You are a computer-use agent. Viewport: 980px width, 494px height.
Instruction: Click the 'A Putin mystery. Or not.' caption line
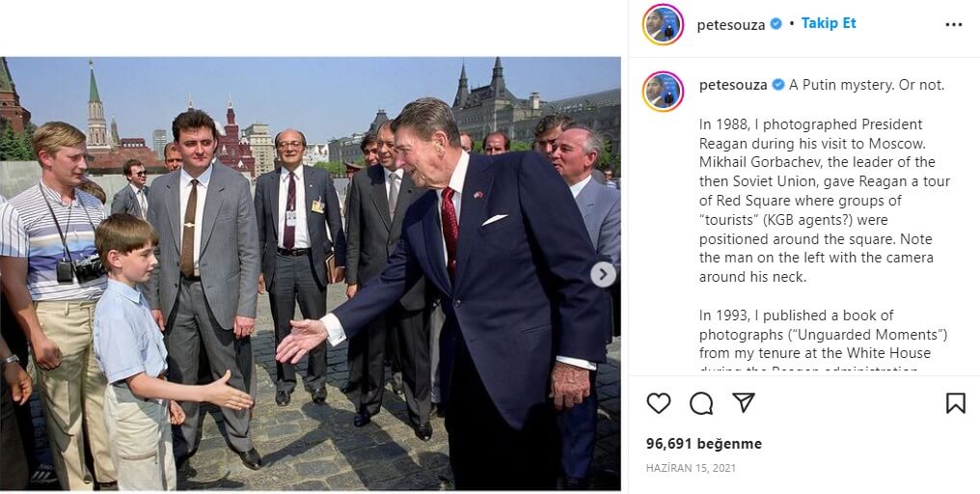click(x=866, y=85)
